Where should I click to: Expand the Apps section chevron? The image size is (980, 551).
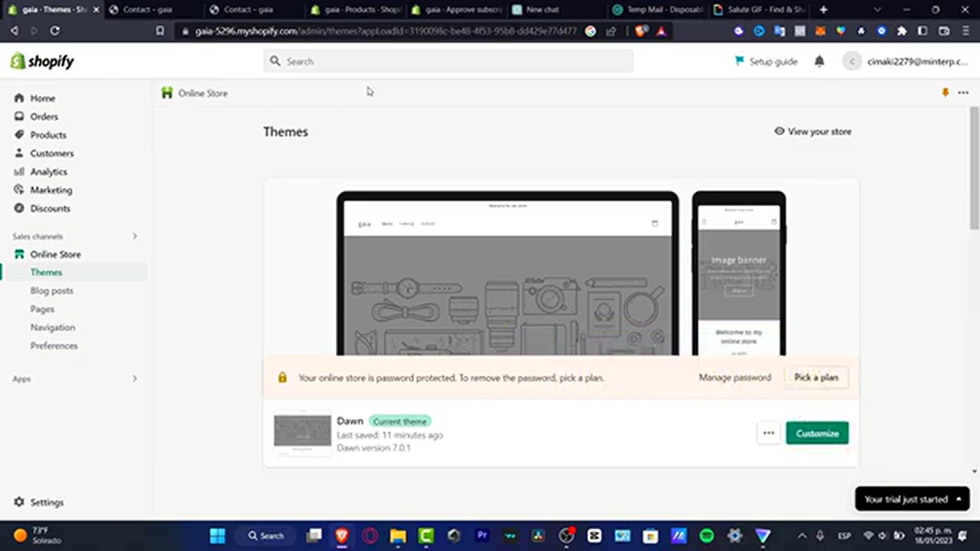(135, 379)
